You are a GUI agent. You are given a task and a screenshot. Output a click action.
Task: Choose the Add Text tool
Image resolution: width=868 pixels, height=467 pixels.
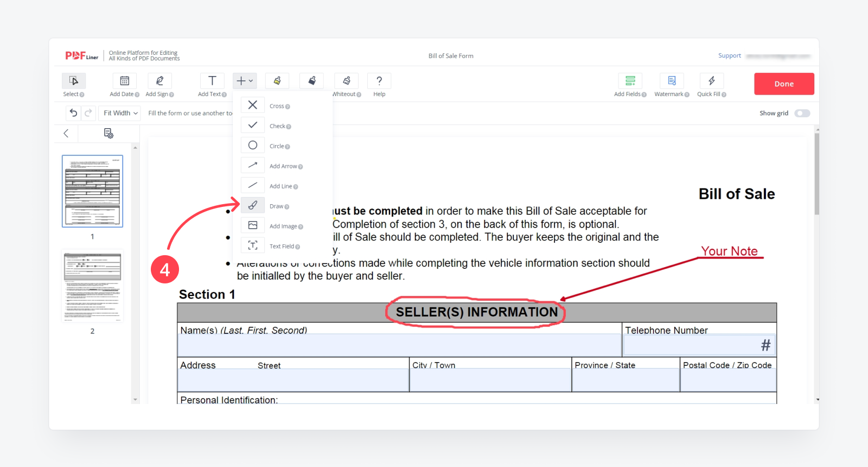click(x=212, y=81)
